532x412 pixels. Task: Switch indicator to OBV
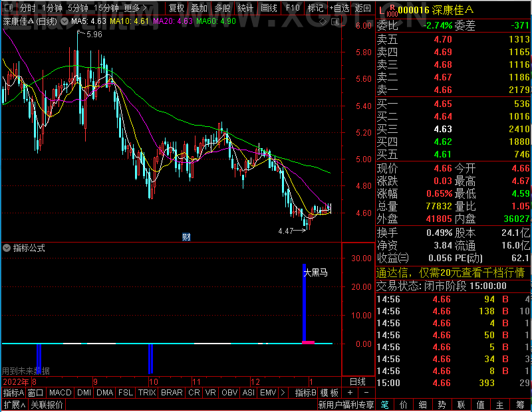[x=229, y=393]
